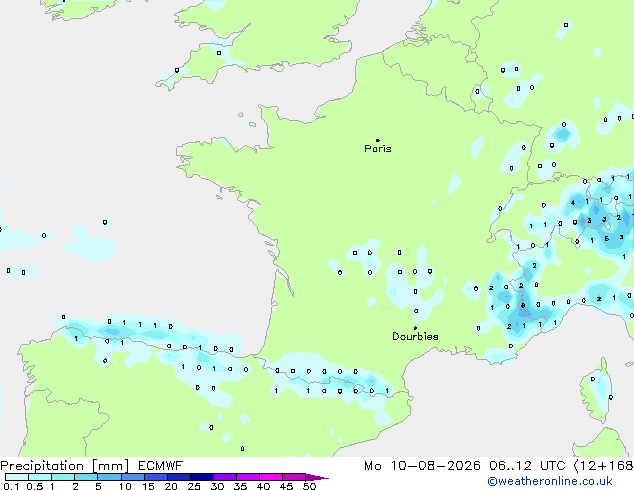Click the '06..12 UTC' time text

(x=527, y=466)
